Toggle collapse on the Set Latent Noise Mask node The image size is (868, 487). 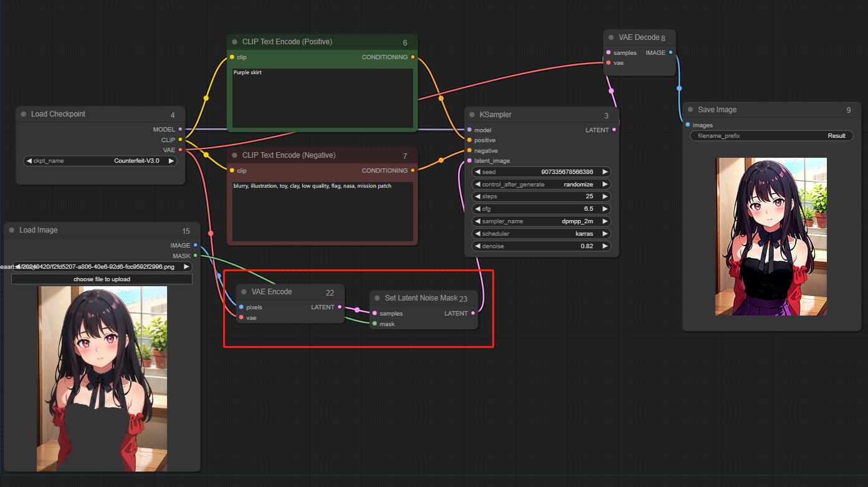tap(377, 298)
